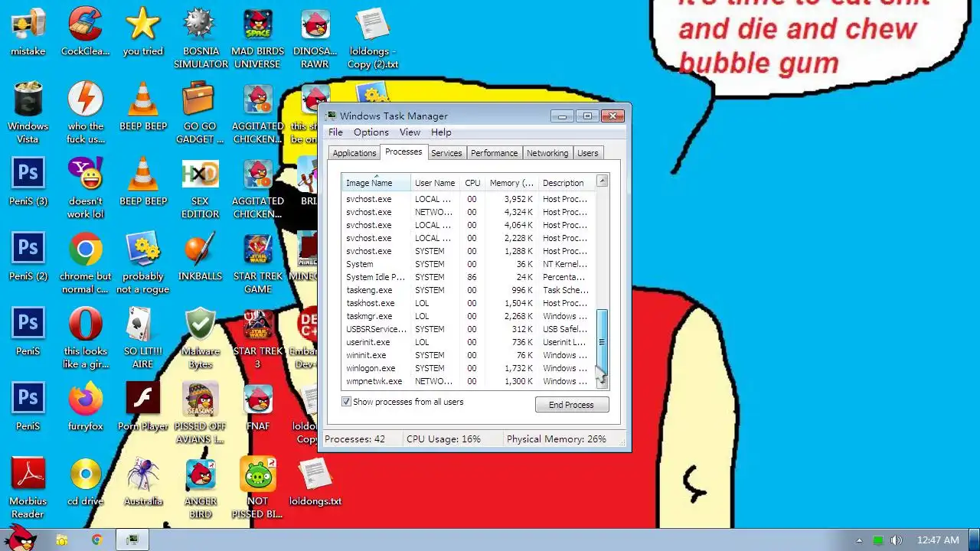Viewport: 980px width, 551px height.
Task: Sort by the Description column header
Action: 566,183
